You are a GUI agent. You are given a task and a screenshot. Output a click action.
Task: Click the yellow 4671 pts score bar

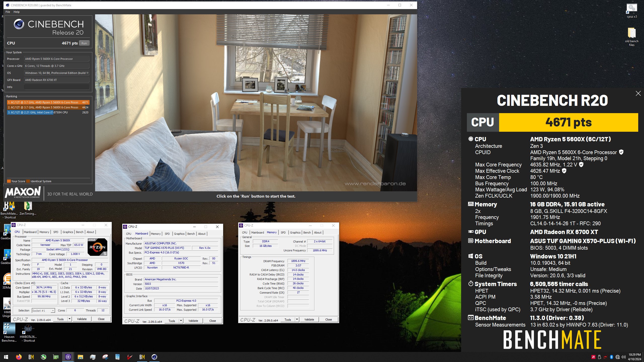tap(569, 122)
